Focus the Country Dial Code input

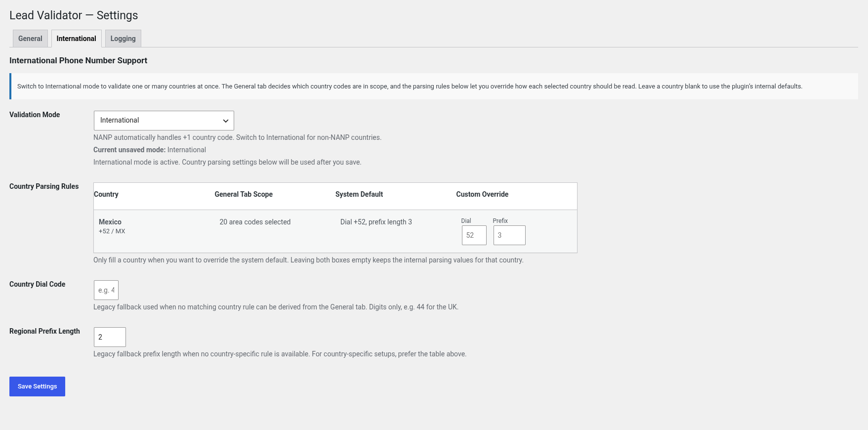(106, 290)
